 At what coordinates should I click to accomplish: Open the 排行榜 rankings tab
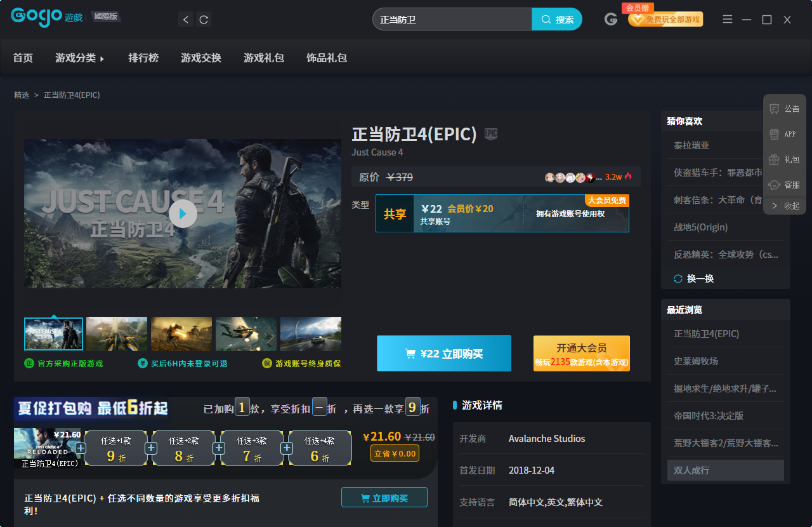click(143, 58)
